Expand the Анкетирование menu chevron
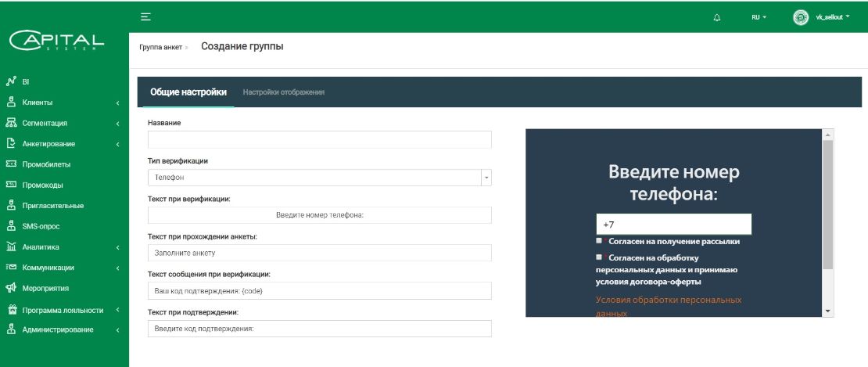The height and width of the screenshot is (367, 868). (118, 145)
